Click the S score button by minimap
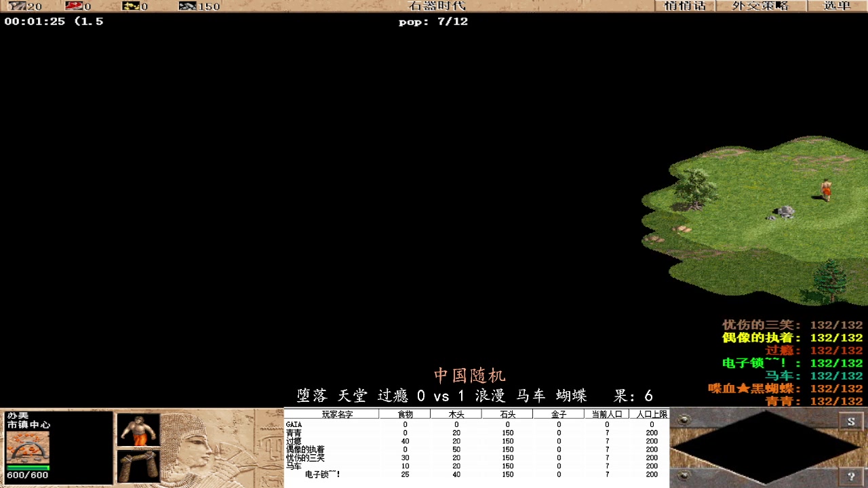The height and width of the screenshot is (488, 868). point(851,422)
